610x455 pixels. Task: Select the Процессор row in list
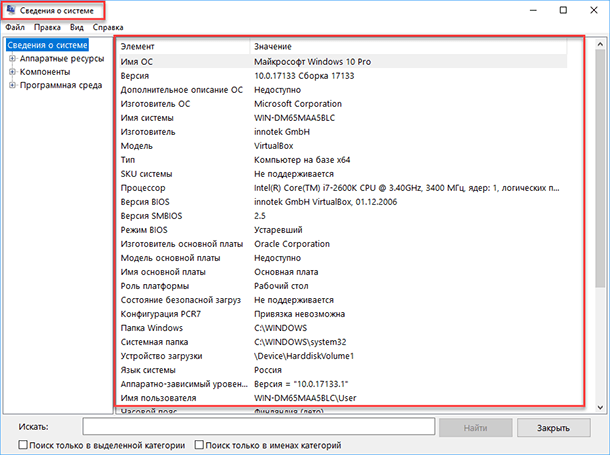[x=342, y=188]
